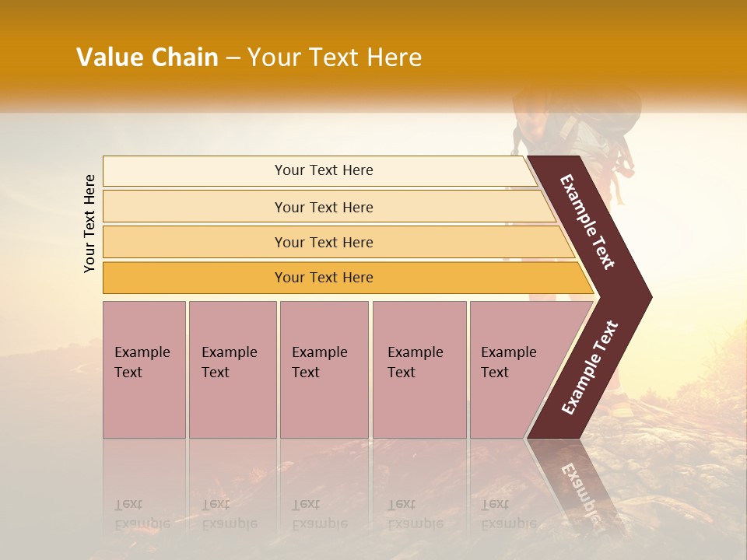The height and width of the screenshot is (560, 747).
Task: Select the darkest orange 'Your Text Here' bar
Action: point(348,278)
